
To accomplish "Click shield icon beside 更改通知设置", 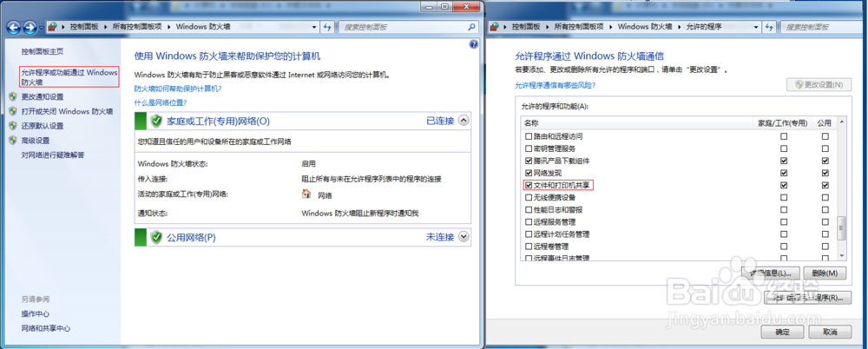I will pos(13,97).
